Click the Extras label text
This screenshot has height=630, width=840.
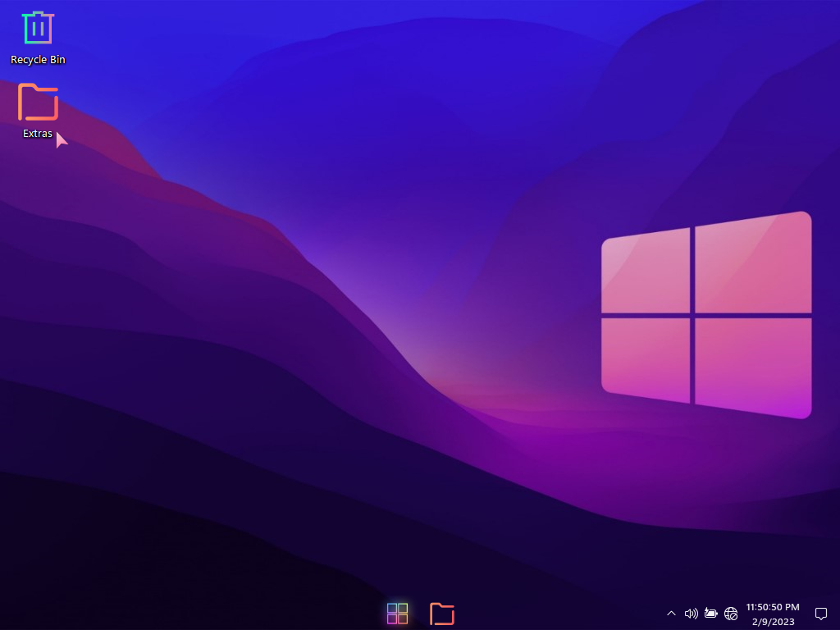point(38,134)
